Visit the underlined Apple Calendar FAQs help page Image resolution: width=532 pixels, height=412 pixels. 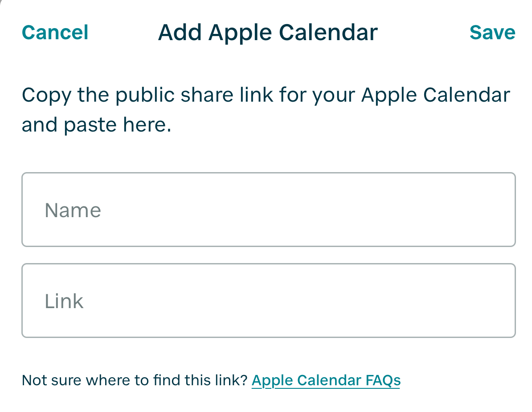pyautogui.click(x=326, y=380)
